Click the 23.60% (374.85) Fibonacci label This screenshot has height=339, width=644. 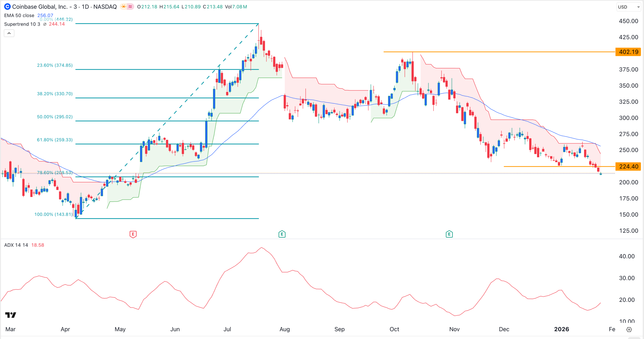55,65
